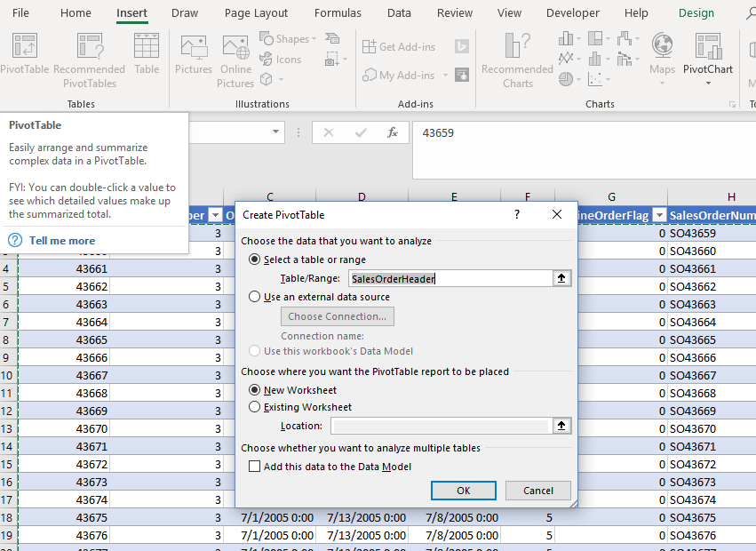Click the column or bar chart icon
This screenshot has height=551, width=756.
click(x=566, y=38)
